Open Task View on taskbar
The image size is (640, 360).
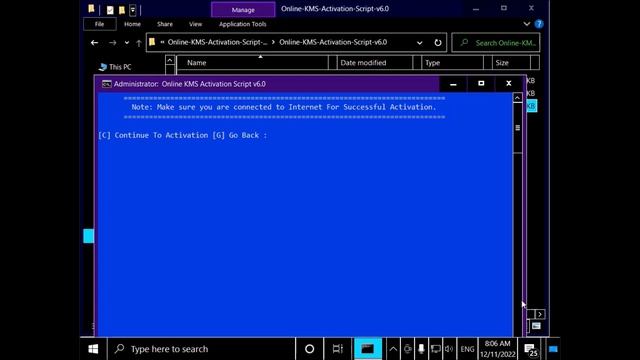338,349
